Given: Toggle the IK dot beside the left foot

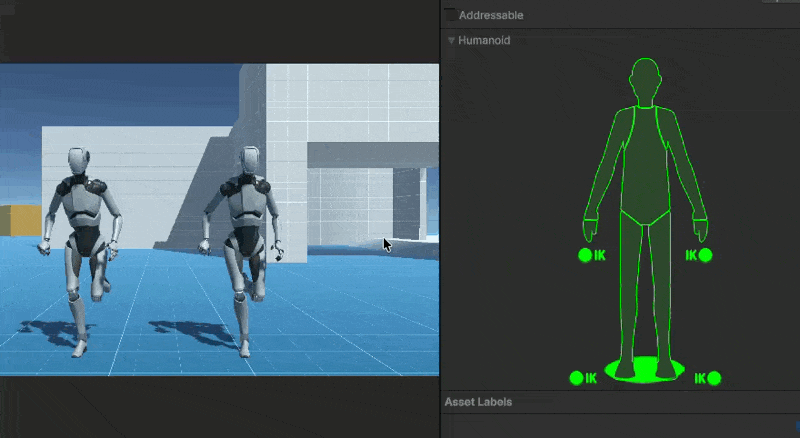Looking at the screenshot, I should (576, 378).
